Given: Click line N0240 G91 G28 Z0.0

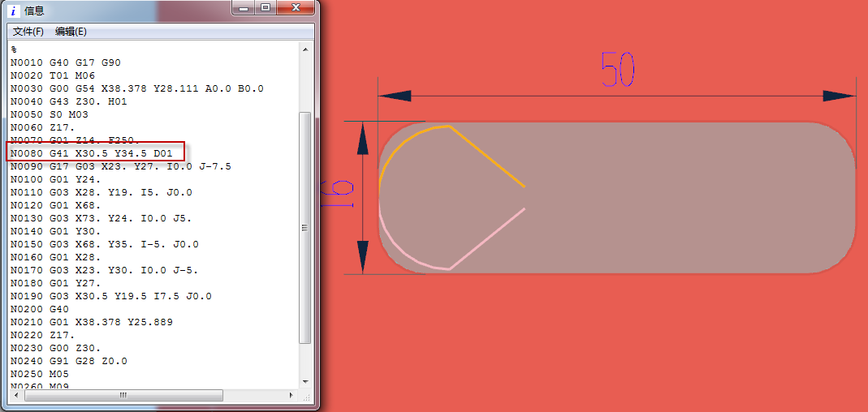Looking at the screenshot, I should click(x=69, y=361).
